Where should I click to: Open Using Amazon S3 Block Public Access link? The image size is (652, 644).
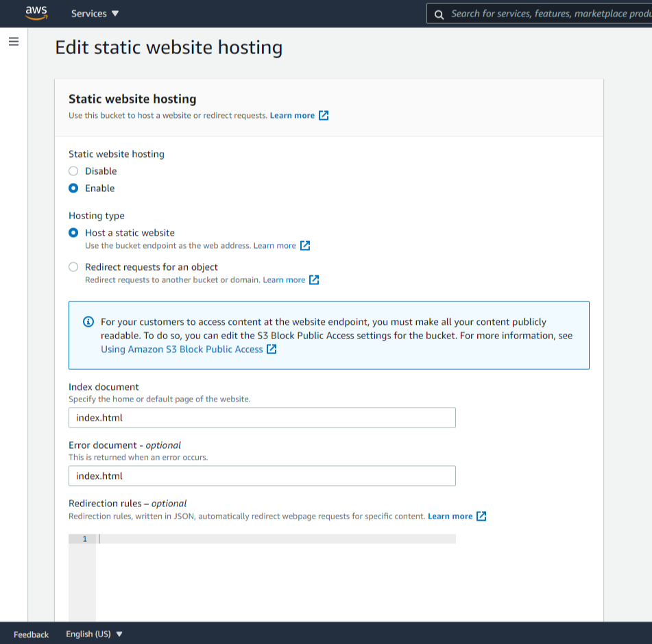tap(182, 349)
